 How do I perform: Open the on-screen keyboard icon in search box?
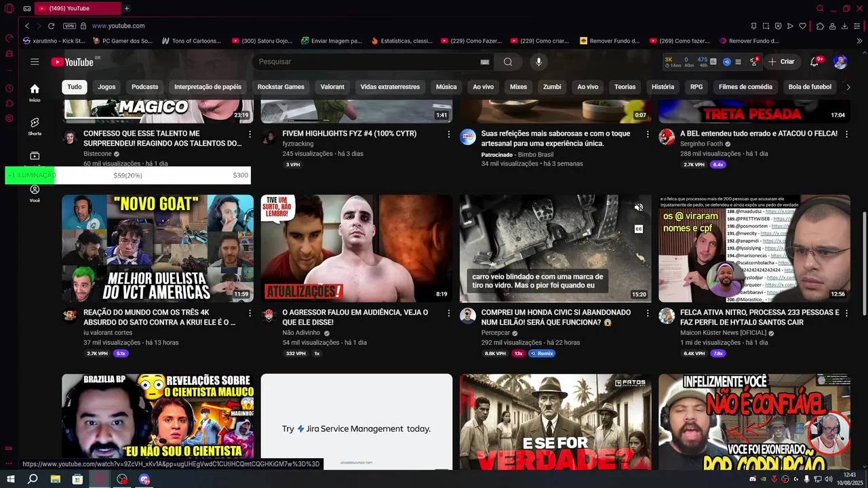coord(485,62)
